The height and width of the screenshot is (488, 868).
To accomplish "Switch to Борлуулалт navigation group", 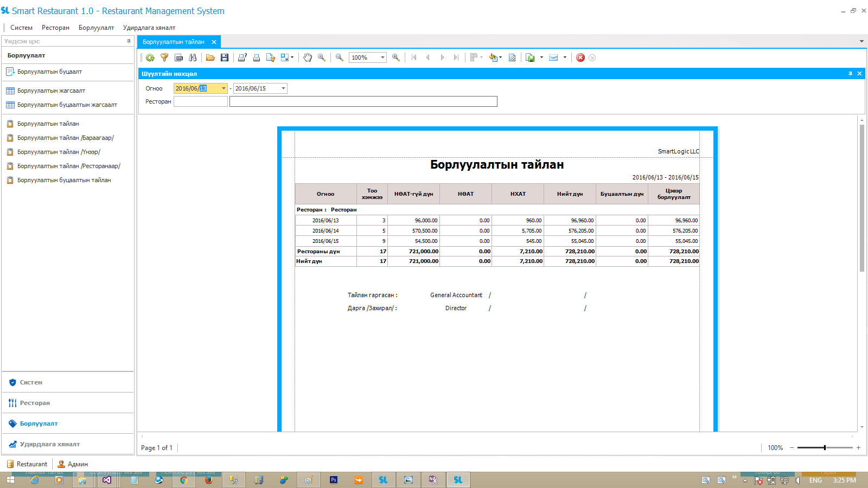I will (68, 423).
